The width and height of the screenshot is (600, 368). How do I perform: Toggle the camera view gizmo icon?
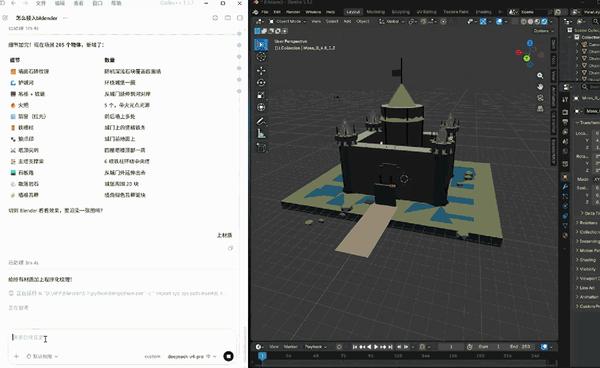[540, 98]
